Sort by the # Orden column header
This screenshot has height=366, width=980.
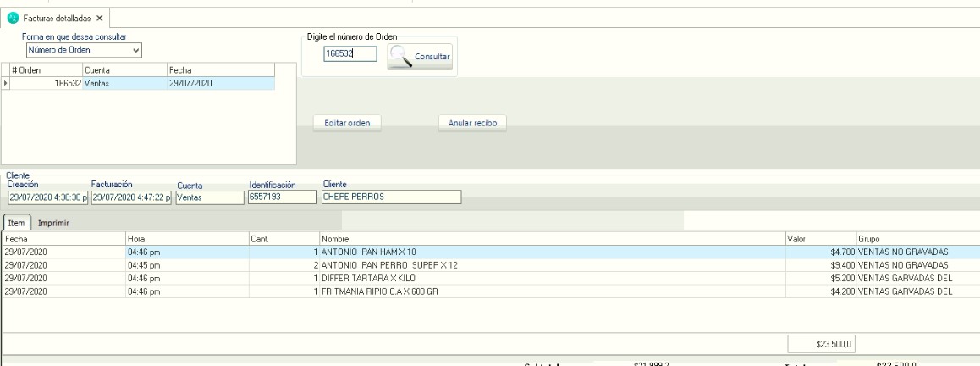tap(44, 70)
